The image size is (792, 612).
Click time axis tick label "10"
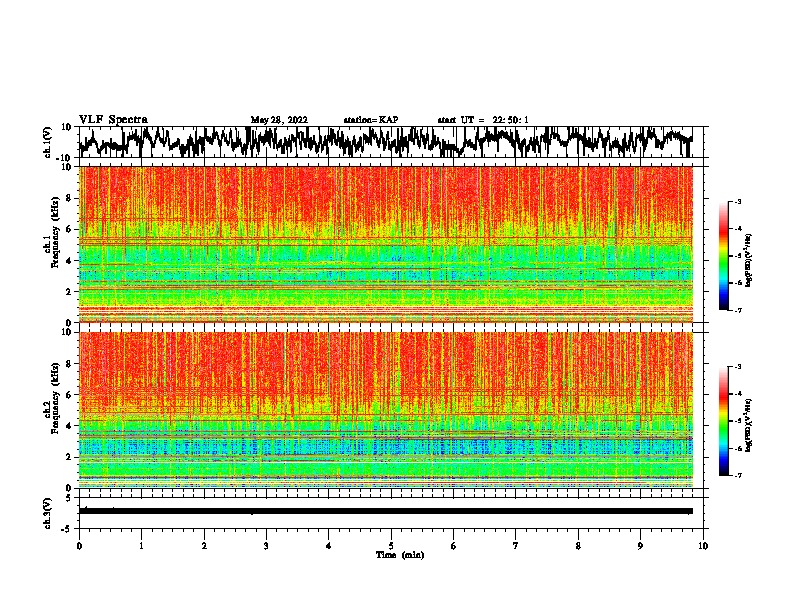click(703, 546)
